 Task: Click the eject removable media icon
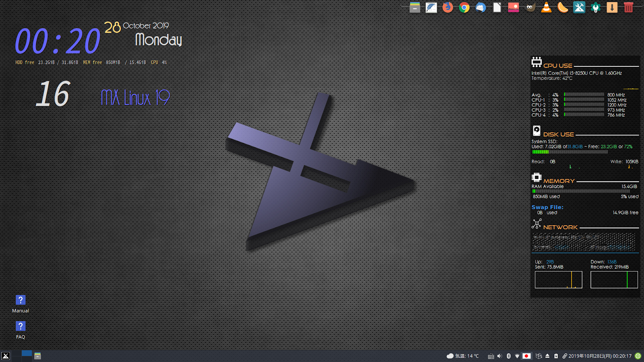coord(547,356)
